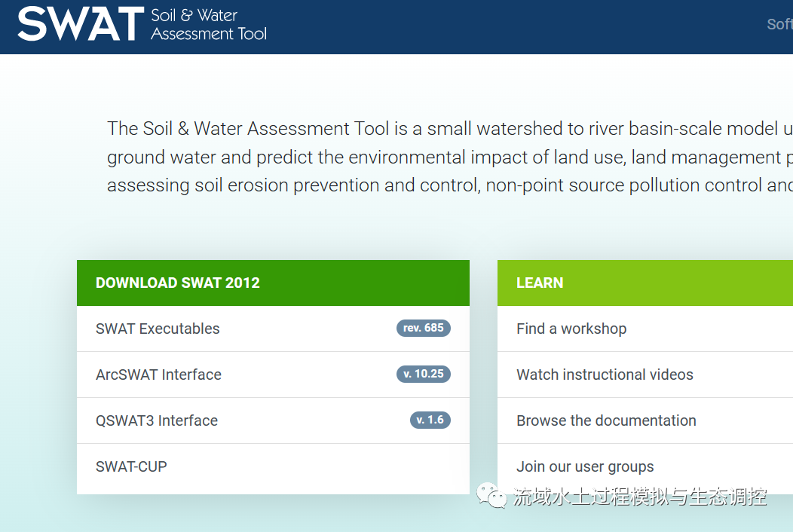Viewport: 793px width, 532px height.
Task: Go to Watch instructional videos
Action: (605, 375)
